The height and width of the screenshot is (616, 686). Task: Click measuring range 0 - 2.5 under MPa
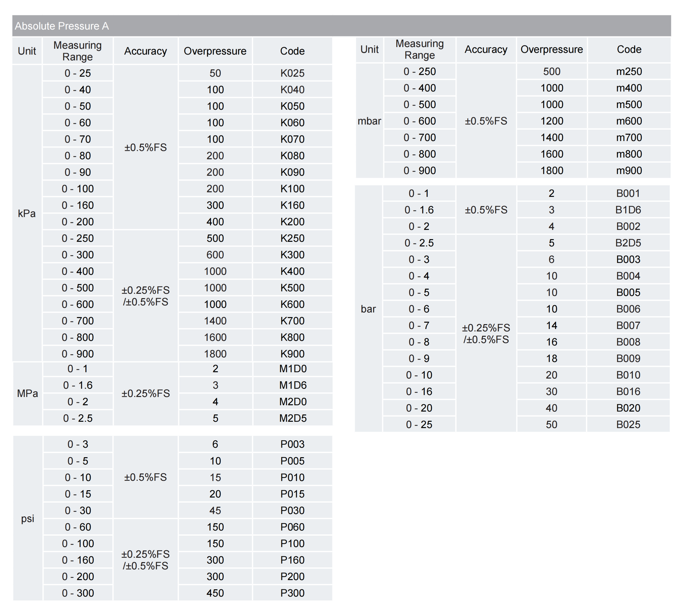[77, 418]
